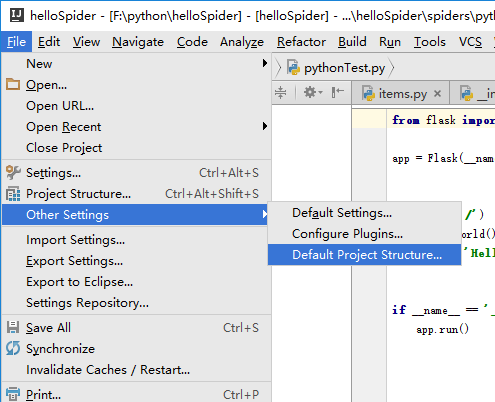Image resolution: width=495 pixels, height=402 pixels.
Task: Expand the Other Settings submenu arrow
Action: [x=265, y=214]
